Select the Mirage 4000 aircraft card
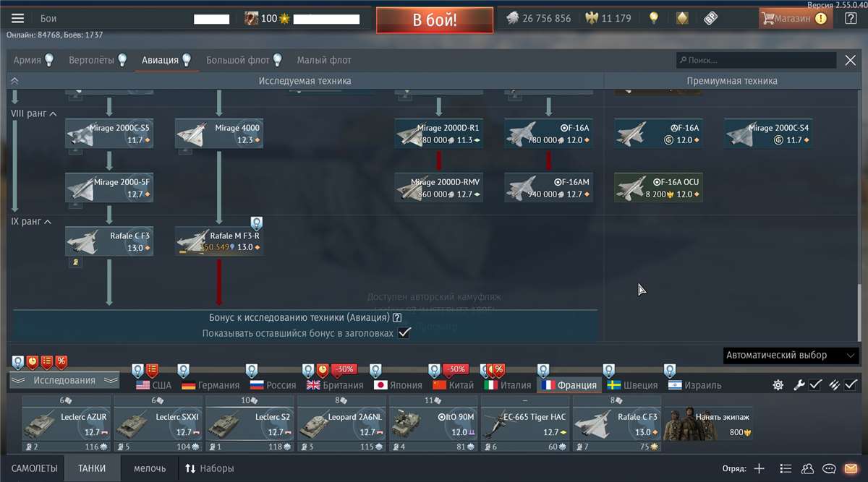The width and height of the screenshot is (868, 482). click(219, 134)
